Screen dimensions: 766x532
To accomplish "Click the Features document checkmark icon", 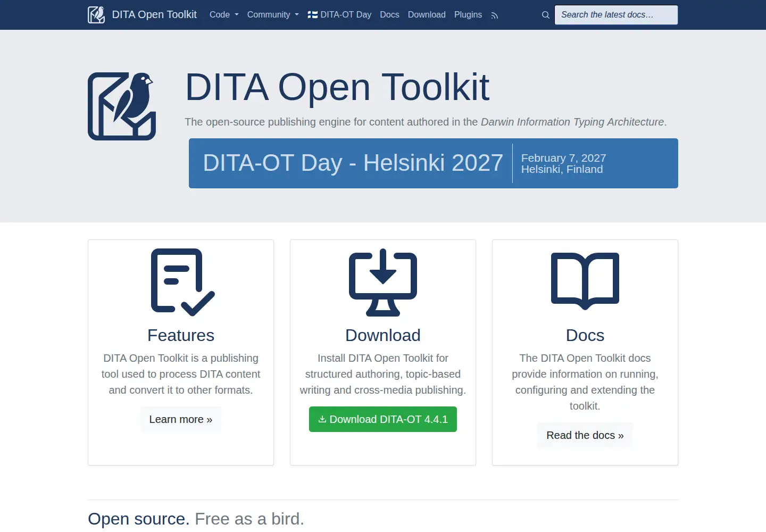I will click(x=183, y=282).
